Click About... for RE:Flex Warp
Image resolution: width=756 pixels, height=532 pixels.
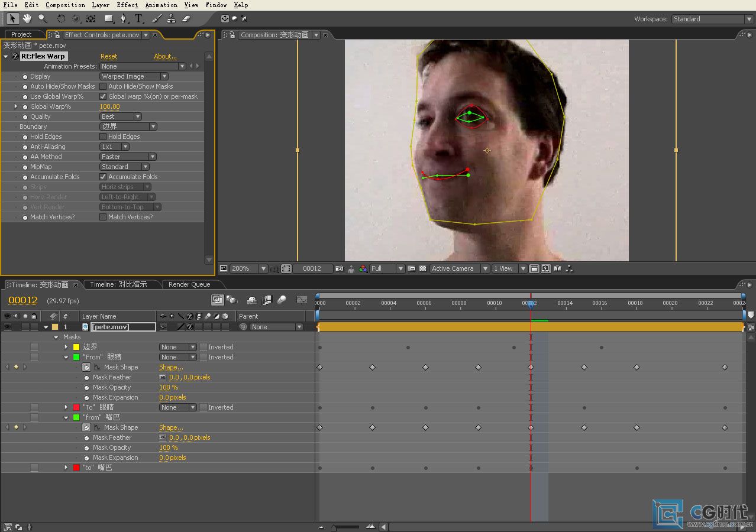pos(166,57)
